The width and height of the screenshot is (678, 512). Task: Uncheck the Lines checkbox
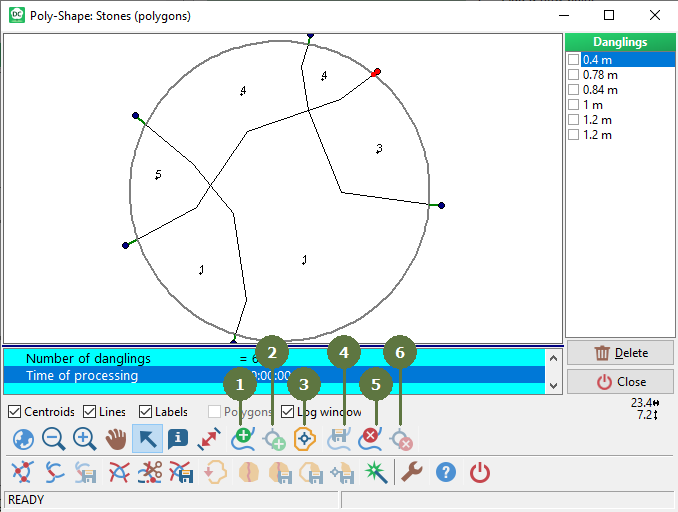tap(90, 412)
